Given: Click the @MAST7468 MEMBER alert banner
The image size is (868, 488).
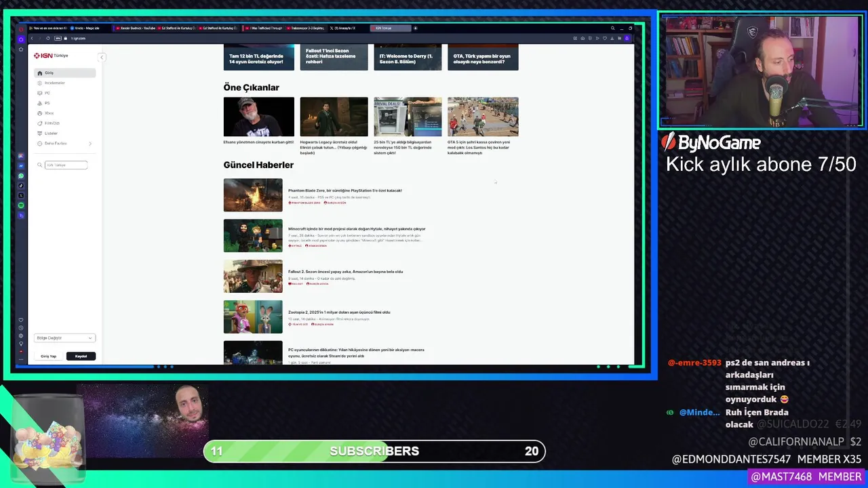Looking at the screenshot, I should (x=806, y=476).
